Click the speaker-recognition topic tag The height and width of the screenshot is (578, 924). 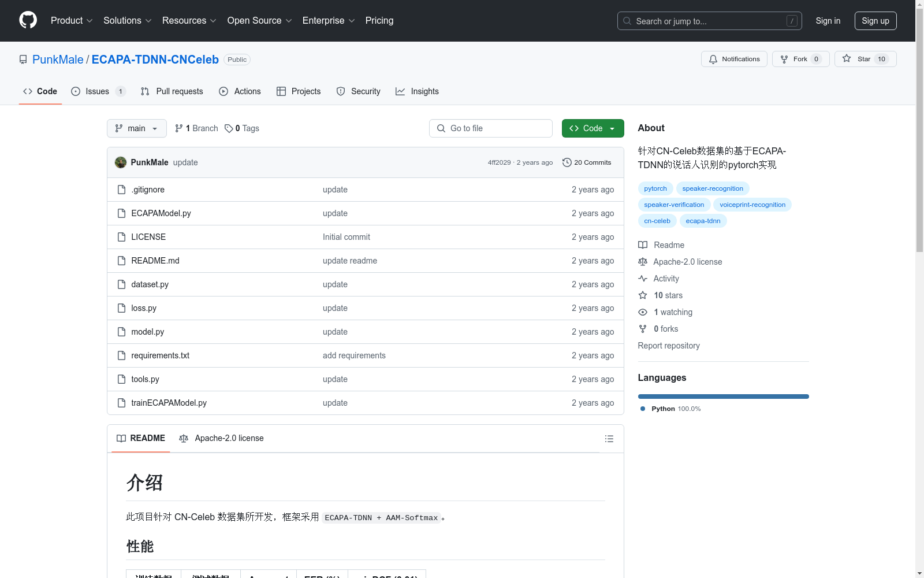(713, 188)
